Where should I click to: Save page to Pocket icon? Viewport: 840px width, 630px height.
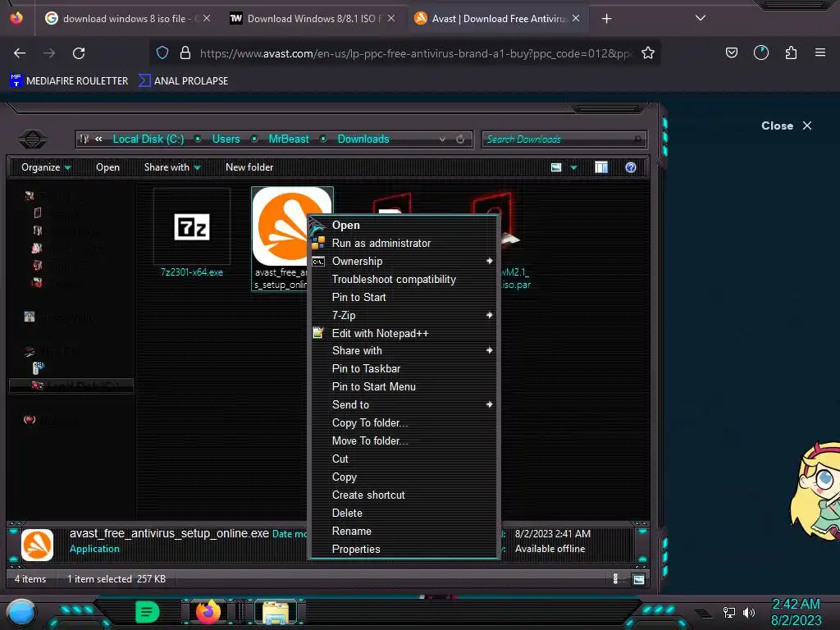tap(731, 52)
